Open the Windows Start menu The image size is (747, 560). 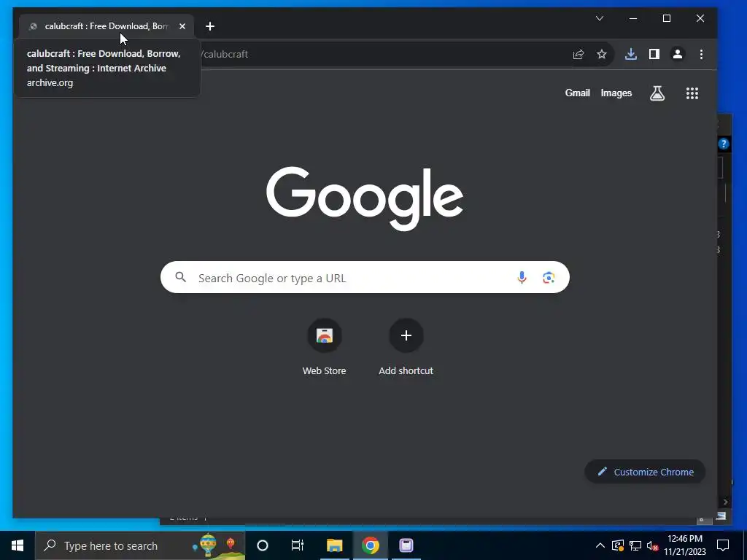18,545
